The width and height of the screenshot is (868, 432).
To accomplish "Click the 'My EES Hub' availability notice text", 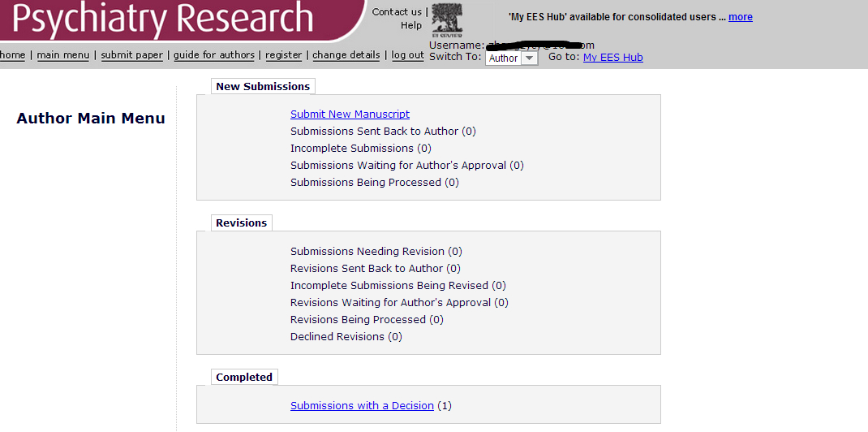I will coord(617,17).
